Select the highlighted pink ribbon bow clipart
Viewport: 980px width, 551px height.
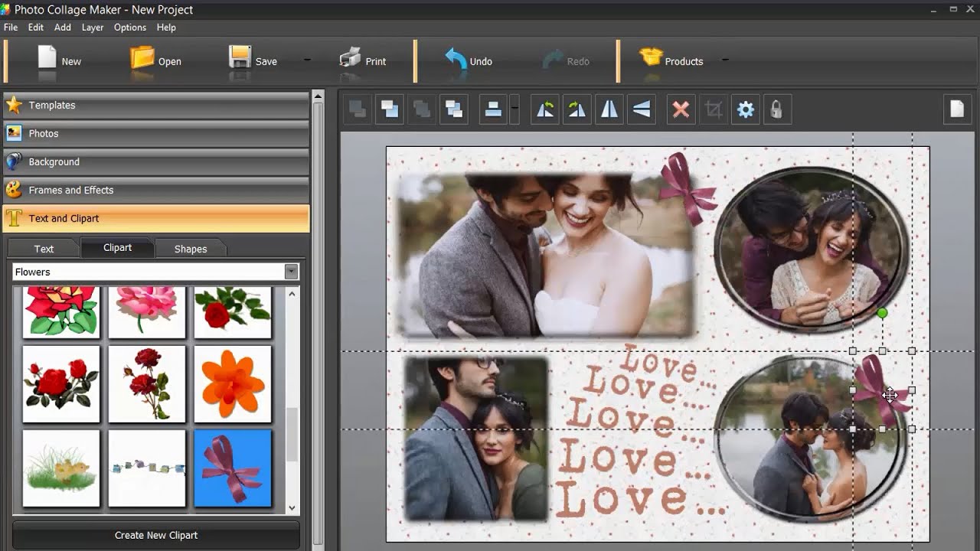click(x=233, y=468)
